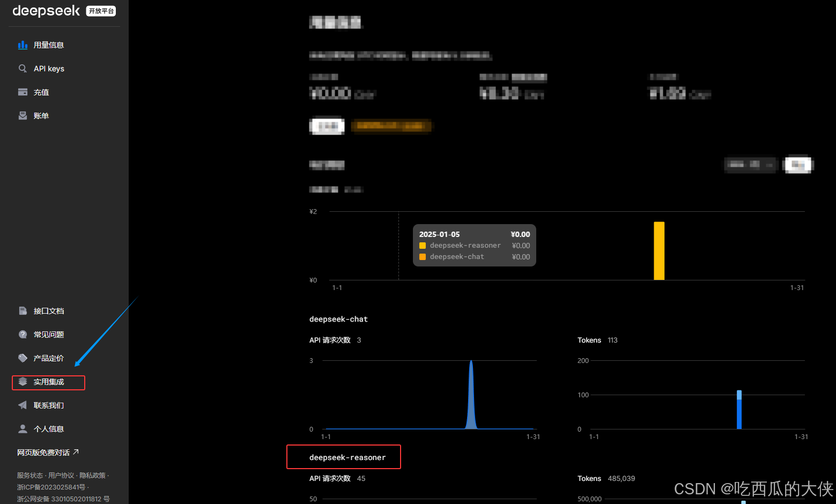Open the 服务状态 footer link

(x=30, y=476)
